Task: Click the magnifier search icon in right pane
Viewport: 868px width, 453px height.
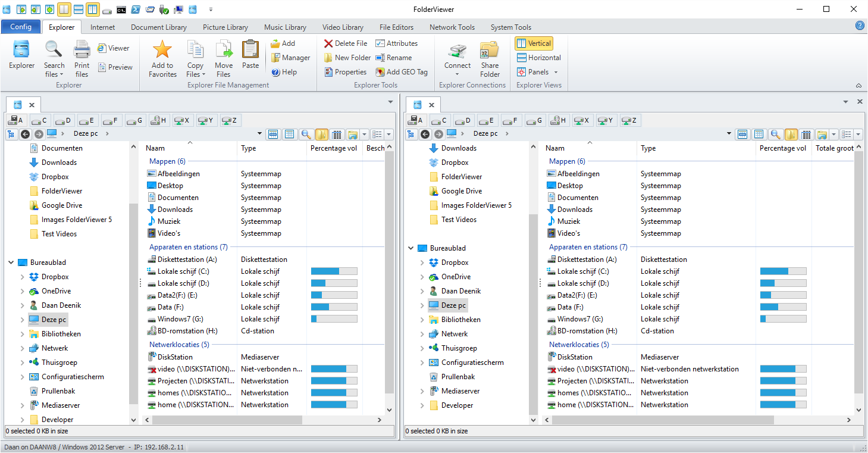Action: (775, 135)
